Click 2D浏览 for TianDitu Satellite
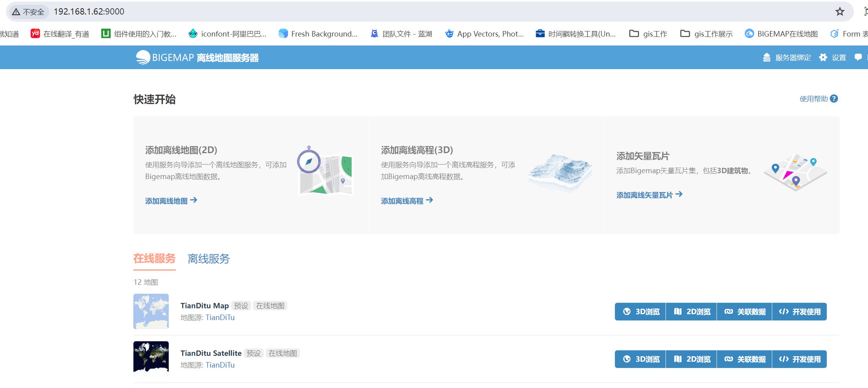This screenshot has height=388, width=868. (x=691, y=359)
